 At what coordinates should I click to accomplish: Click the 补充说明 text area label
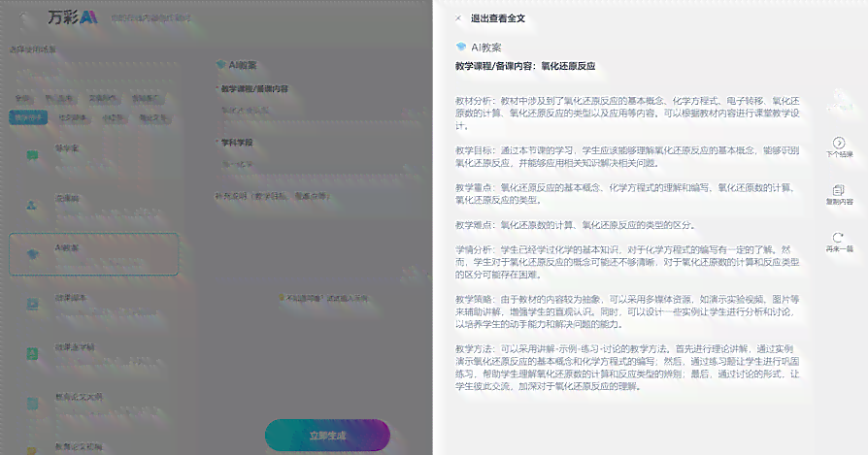tap(273, 196)
